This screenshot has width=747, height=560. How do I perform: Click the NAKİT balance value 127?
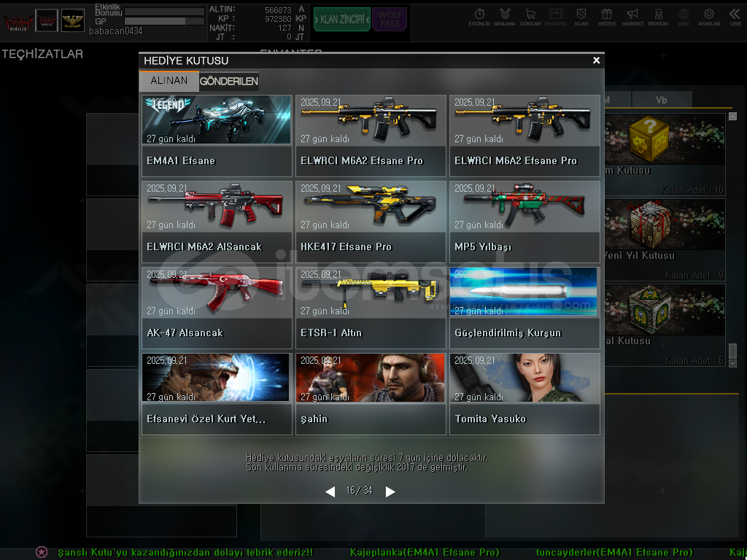click(x=285, y=28)
